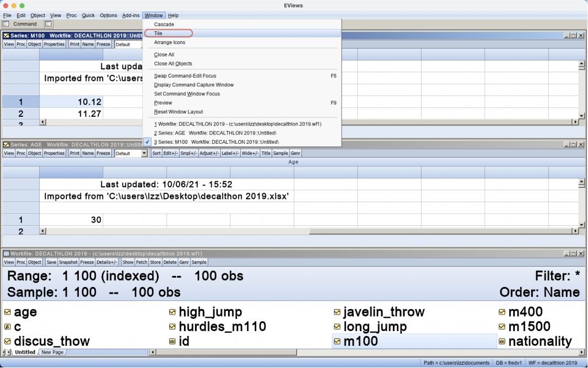
Task: Choose Preview from Window menu
Action: tap(242, 102)
